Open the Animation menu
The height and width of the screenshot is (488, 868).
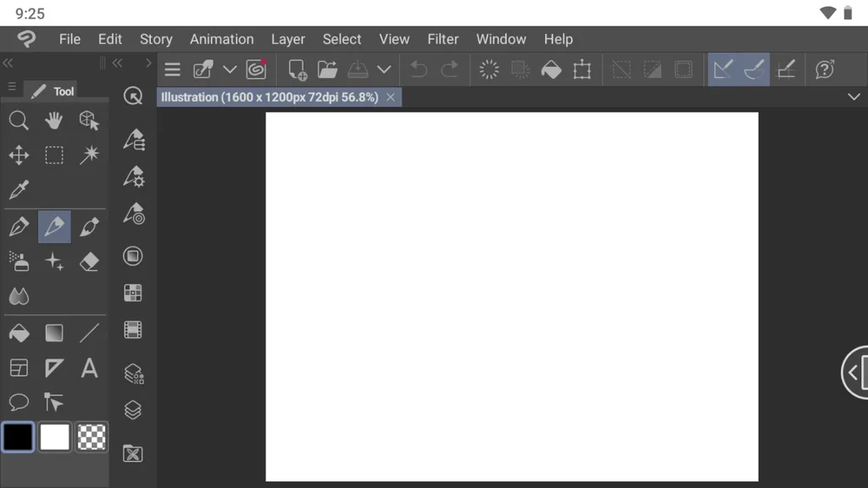coord(222,39)
